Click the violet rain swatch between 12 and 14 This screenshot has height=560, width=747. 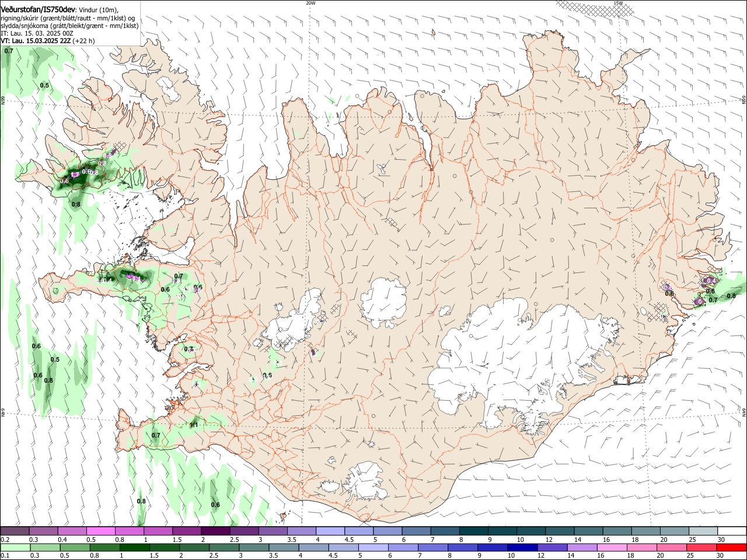pos(552,547)
